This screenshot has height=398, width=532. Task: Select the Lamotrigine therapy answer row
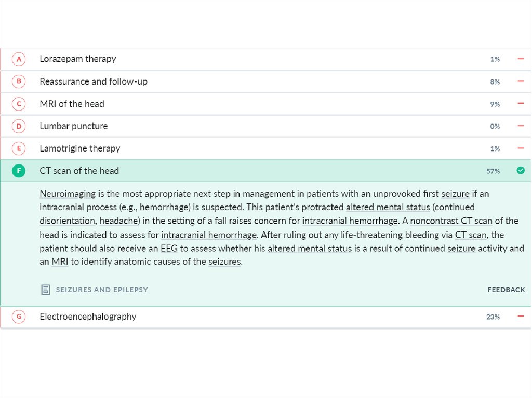click(80, 148)
